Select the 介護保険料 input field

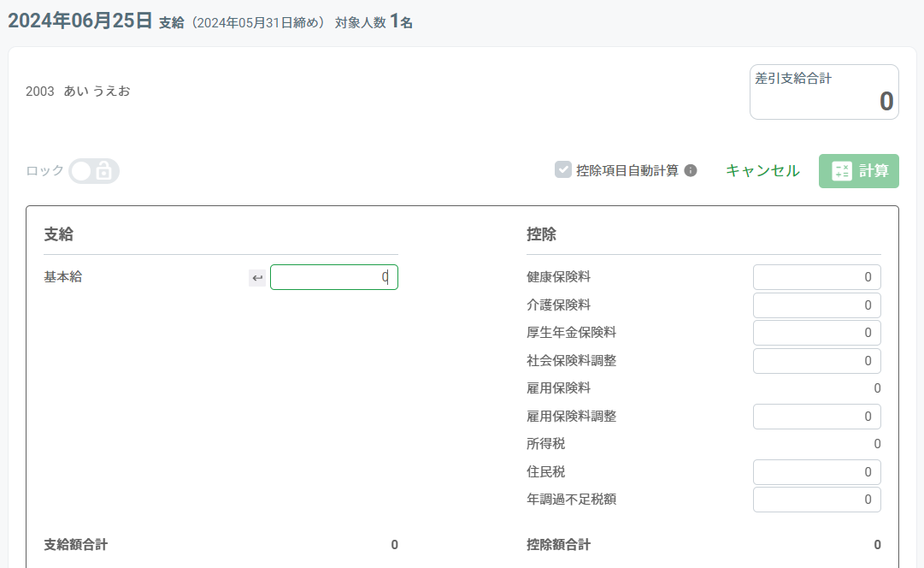[x=816, y=305]
